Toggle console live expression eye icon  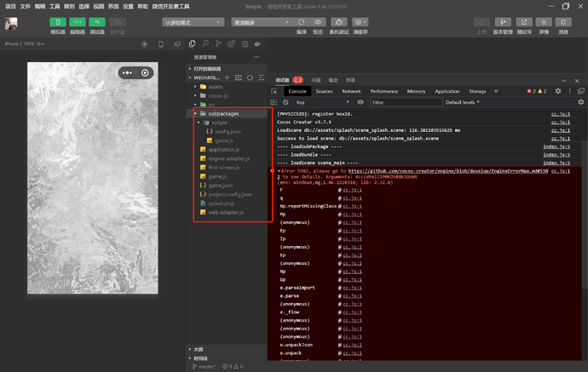[360, 102]
